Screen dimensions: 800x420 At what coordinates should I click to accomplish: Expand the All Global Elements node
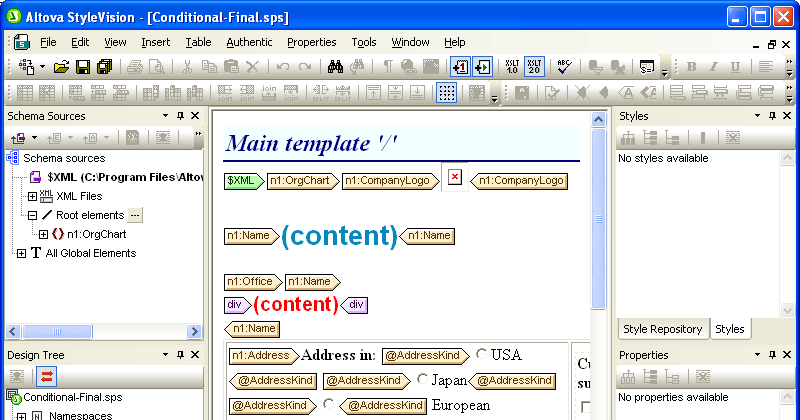pos(22,253)
